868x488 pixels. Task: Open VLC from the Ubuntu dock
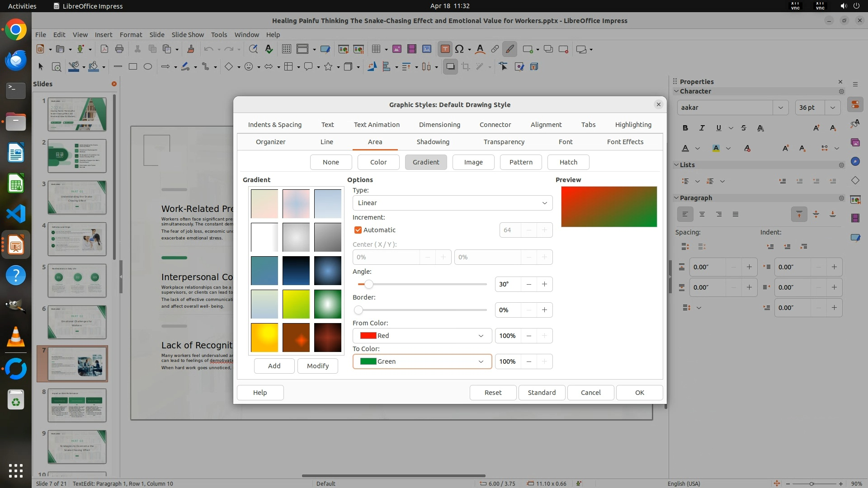click(16, 337)
